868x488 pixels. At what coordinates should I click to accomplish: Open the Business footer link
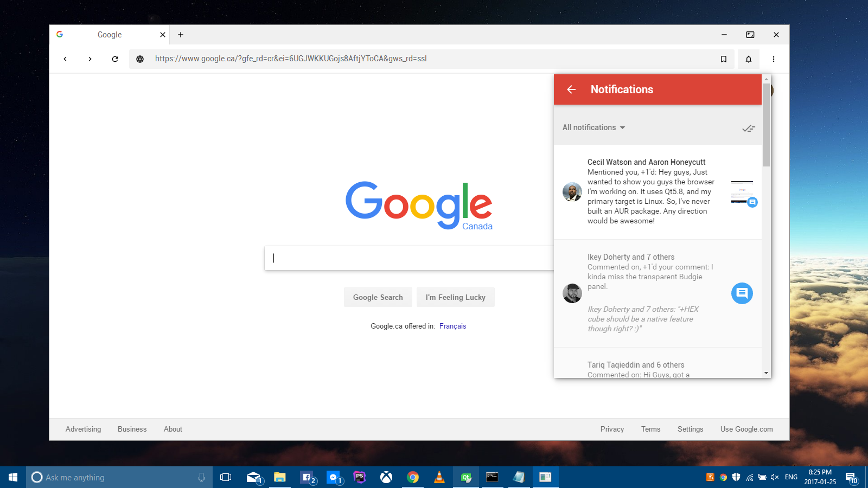point(132,429)
